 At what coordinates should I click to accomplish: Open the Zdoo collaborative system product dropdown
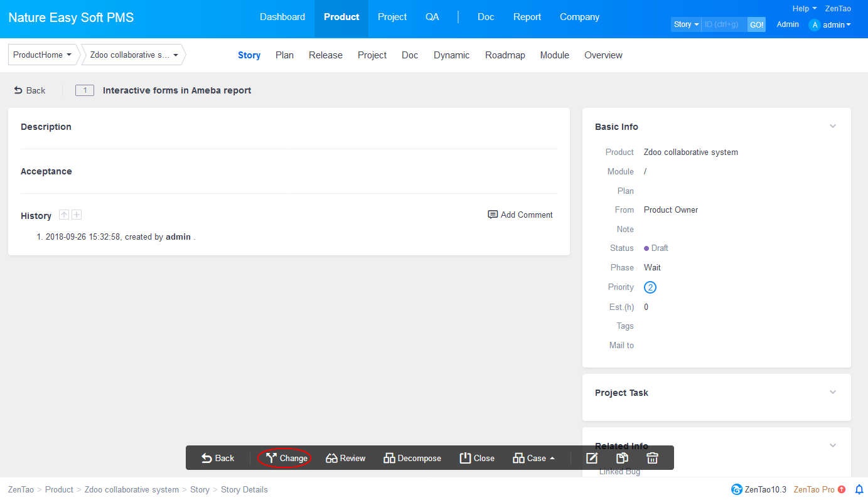point(134,55)
